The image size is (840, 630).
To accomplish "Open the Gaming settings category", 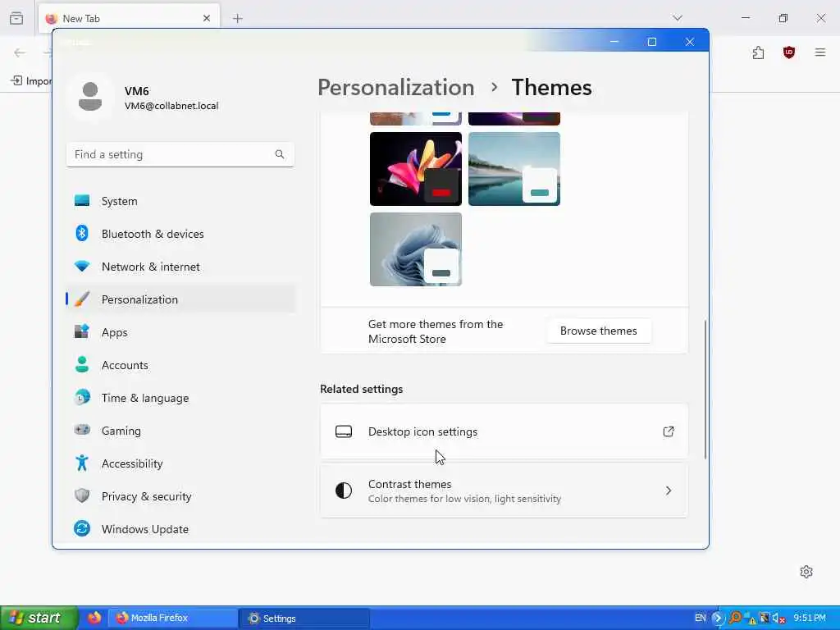I will [180, 430].
